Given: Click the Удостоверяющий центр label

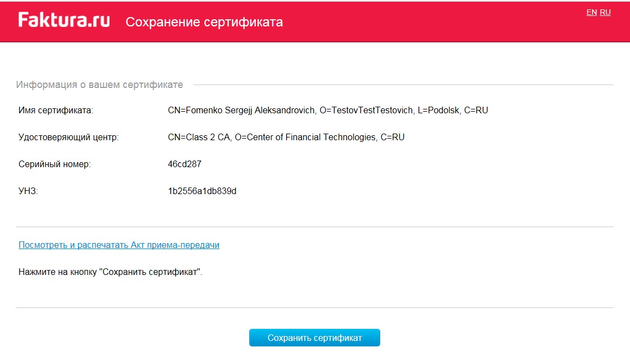Looking at the screenshot, I should tap(69, 137).
